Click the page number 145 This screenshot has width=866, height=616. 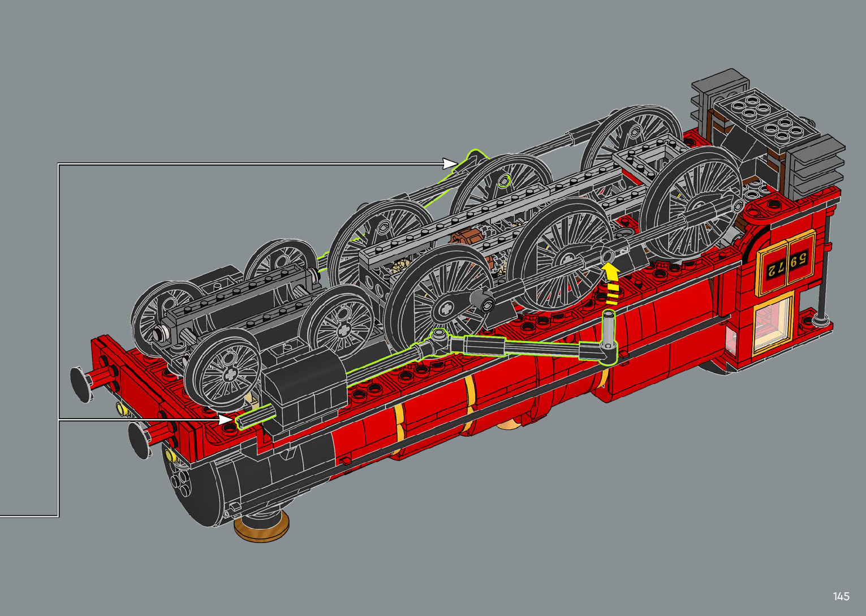[x=841, y=596]
